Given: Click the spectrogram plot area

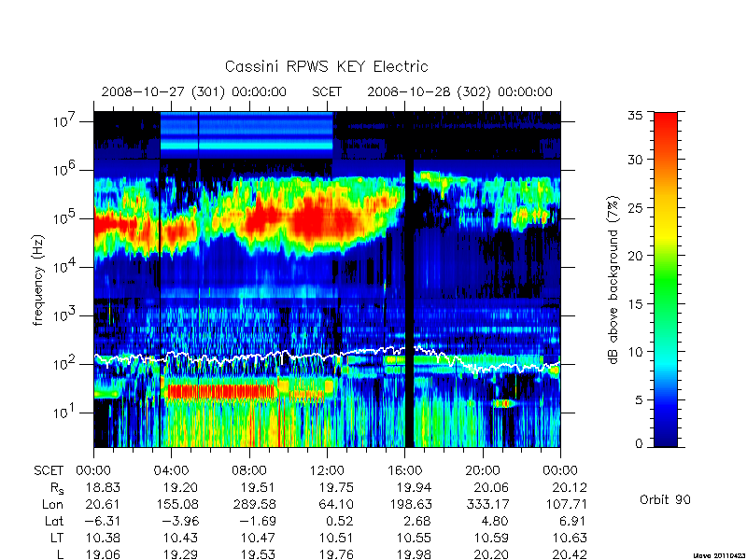Looking at the screenshot, I should click(327, 279).
